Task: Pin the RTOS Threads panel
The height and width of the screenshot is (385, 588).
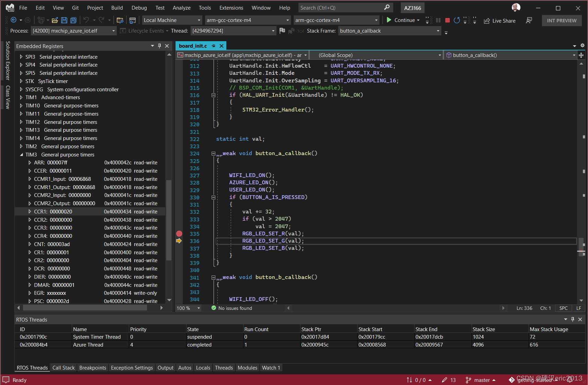Action: (573, 319)
